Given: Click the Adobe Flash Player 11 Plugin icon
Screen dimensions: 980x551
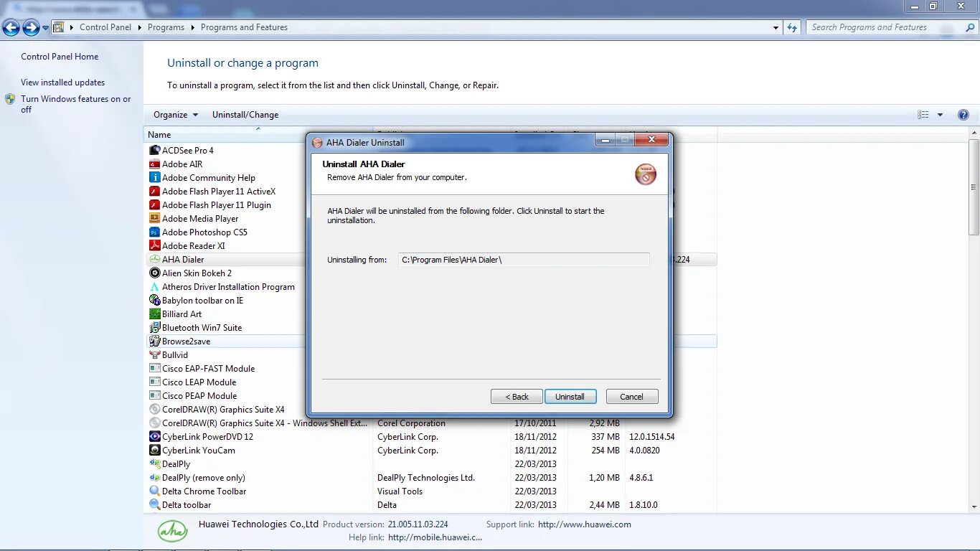Looking at the screenshot, I should pyautogui.click(x=154, y=204).
